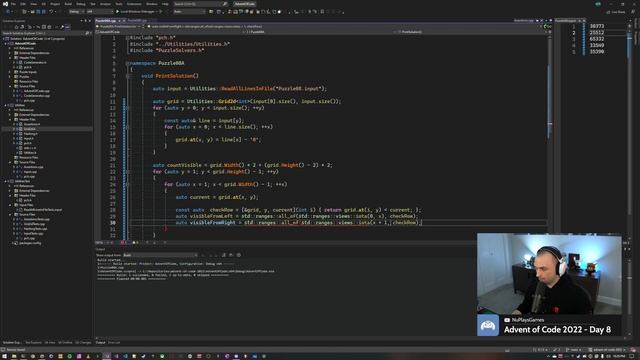Select Hashing.h in Utilities headers
The image size is (640, 360).
(30, 134)
